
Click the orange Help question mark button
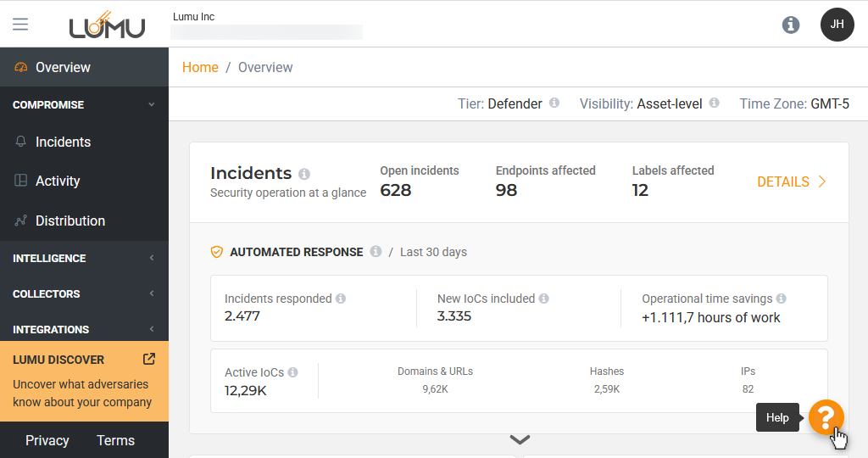pyautogui.click(x=826, y=417)
